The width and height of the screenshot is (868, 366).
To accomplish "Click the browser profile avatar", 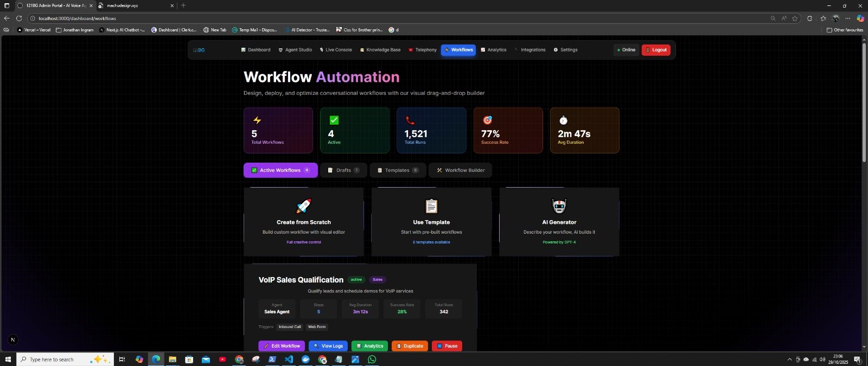I will point(835,18).
